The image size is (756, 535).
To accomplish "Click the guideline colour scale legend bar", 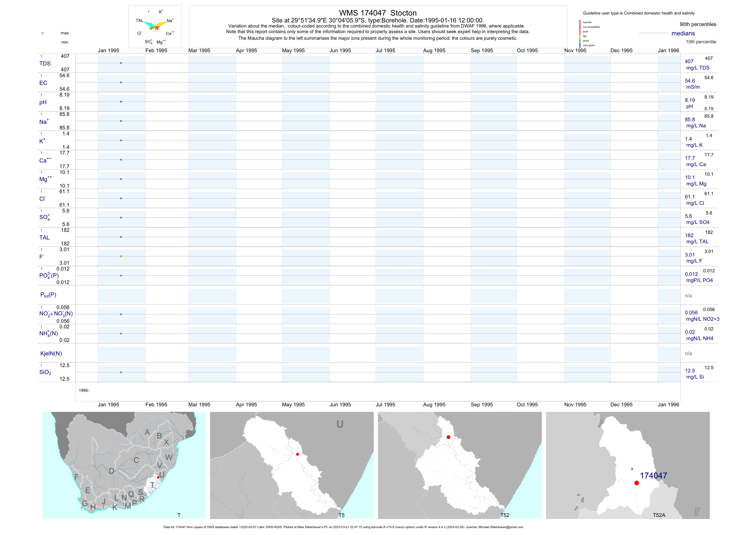I will click(580, 34).
